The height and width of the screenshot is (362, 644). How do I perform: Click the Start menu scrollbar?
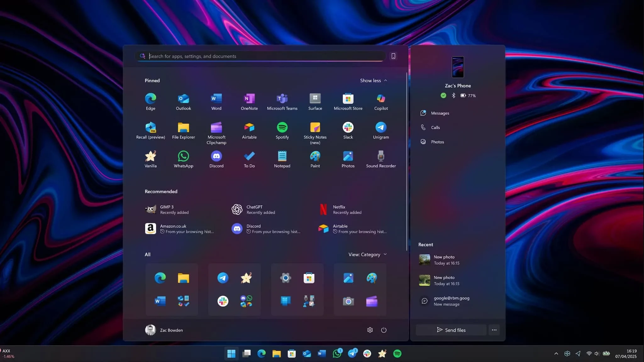[x=407, y=162]
